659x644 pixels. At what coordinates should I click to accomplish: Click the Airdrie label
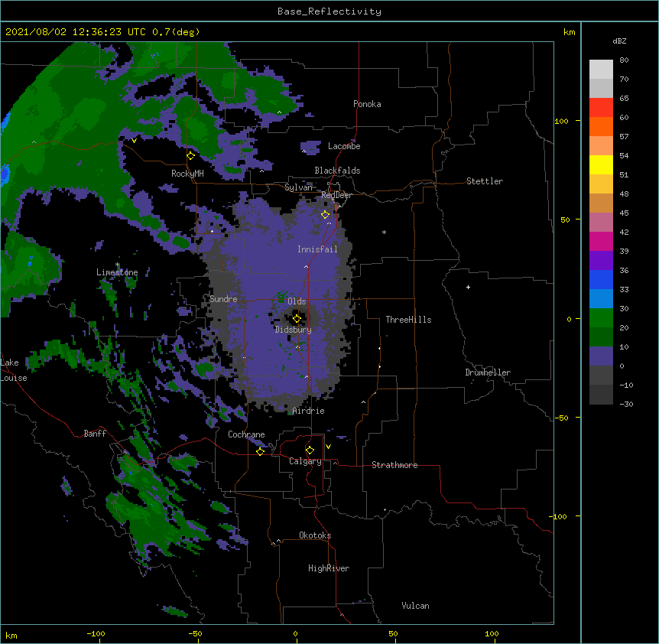(x=309, y=411)
